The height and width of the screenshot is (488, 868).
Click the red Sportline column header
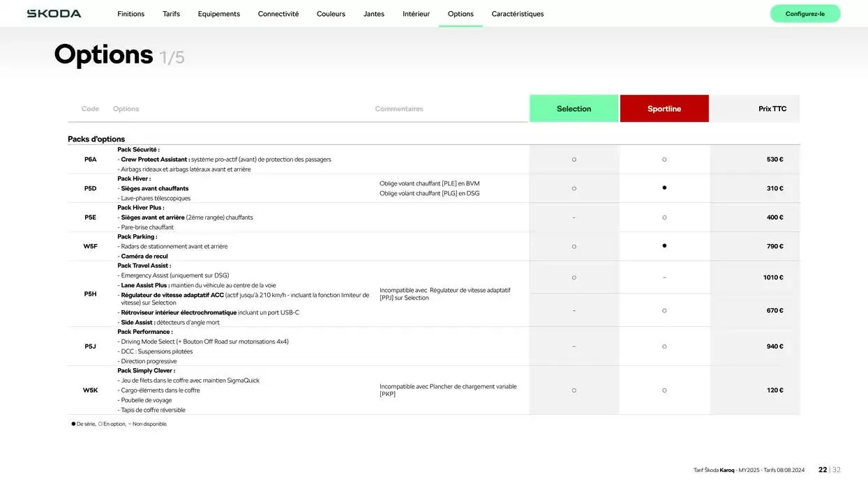[x=664, y=109]
